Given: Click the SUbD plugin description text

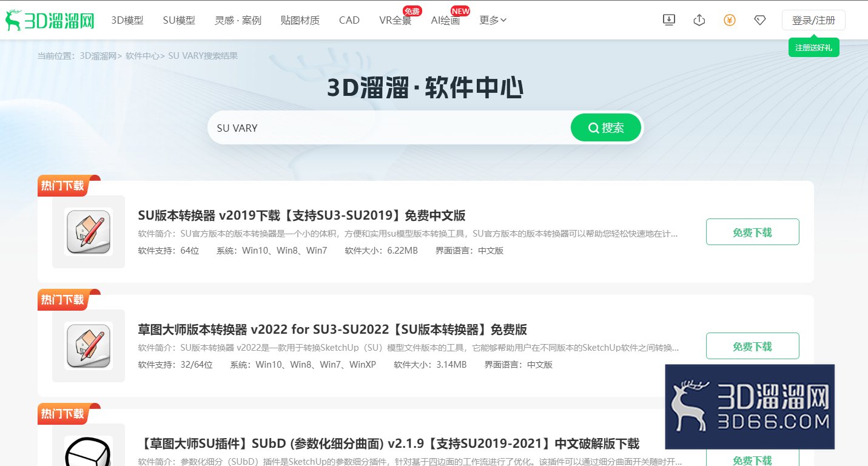Looking at the screenshot, I should (x=410, y=462).
